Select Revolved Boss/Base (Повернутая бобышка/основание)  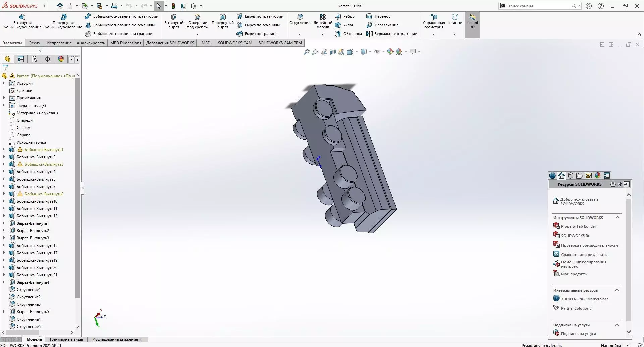pyautogui.click(x=63, y=21)
